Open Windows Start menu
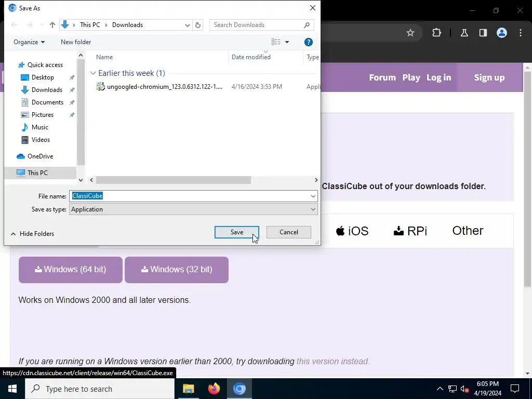 coord(12,389)
